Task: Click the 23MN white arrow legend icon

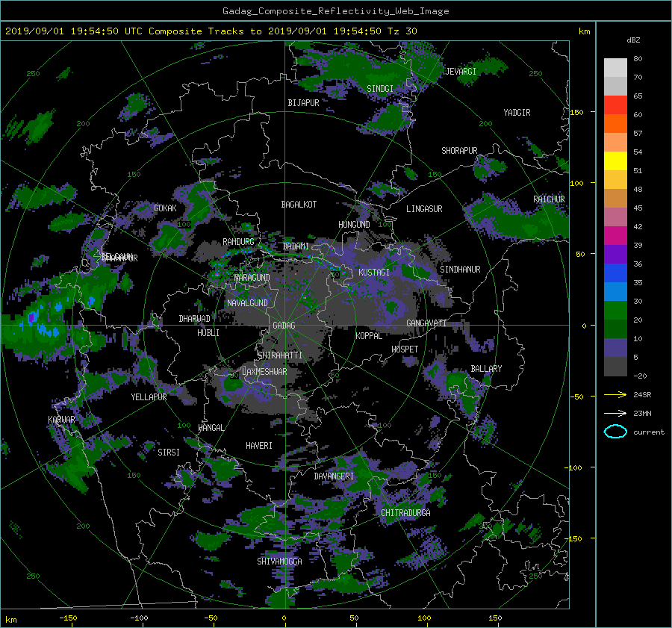Action: [x=615, y=413]
